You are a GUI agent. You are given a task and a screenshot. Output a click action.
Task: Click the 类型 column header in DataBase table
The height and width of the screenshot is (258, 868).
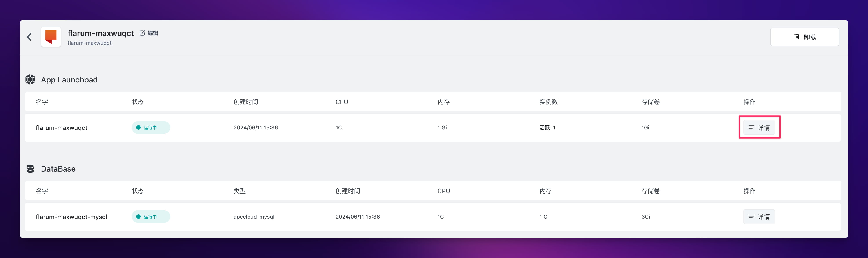240,191
